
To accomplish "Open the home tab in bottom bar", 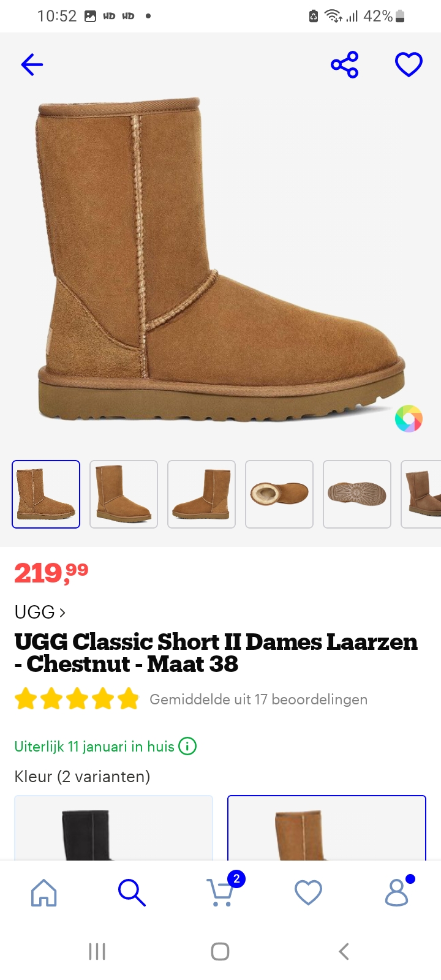I will point(44,892).
